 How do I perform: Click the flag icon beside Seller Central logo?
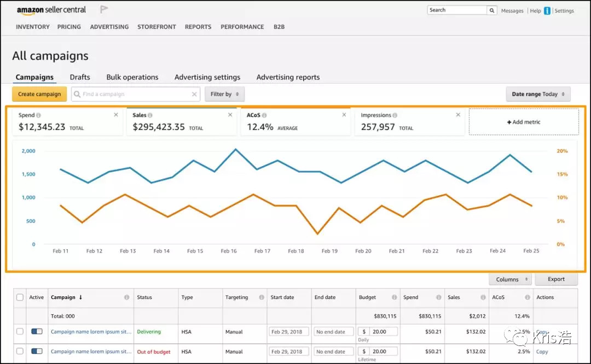104,10
